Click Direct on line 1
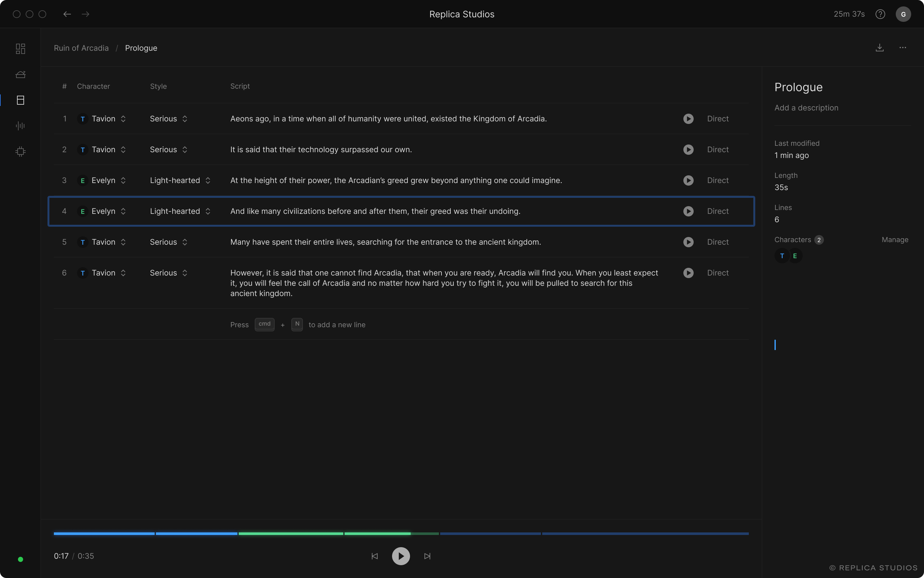The image size is (924, 578). 718,119
